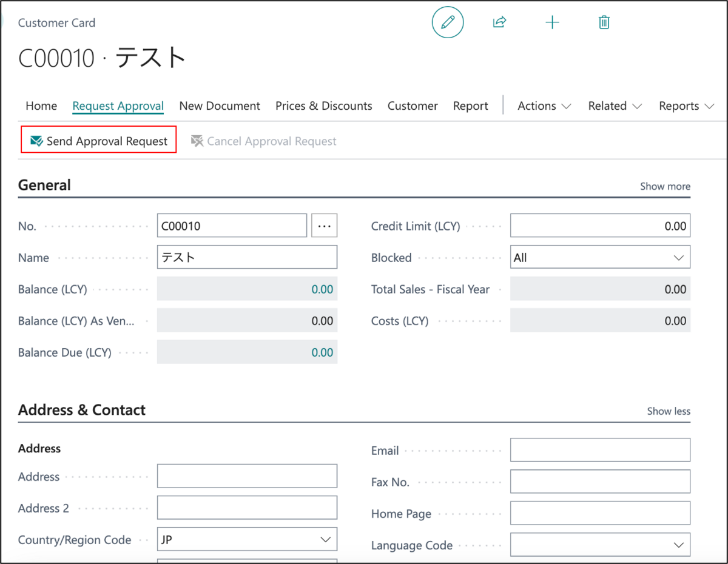This screenshot has height=564, width=728.
Task: Select the New Document tab
Action: click(220, 106)
